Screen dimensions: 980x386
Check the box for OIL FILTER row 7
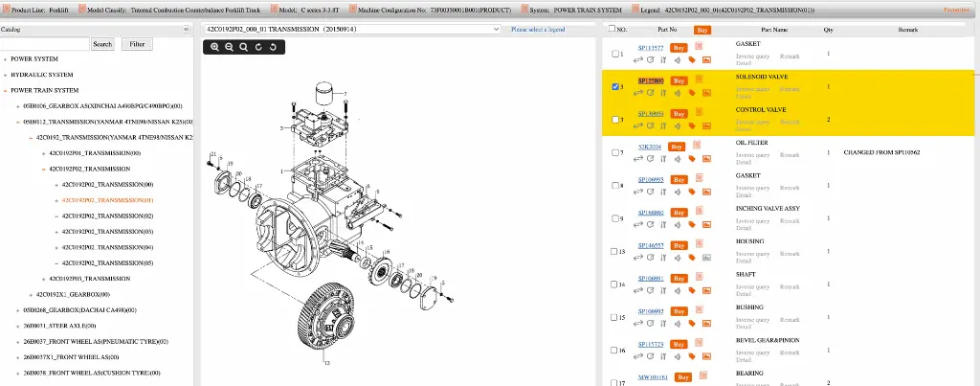pos(615,152)
